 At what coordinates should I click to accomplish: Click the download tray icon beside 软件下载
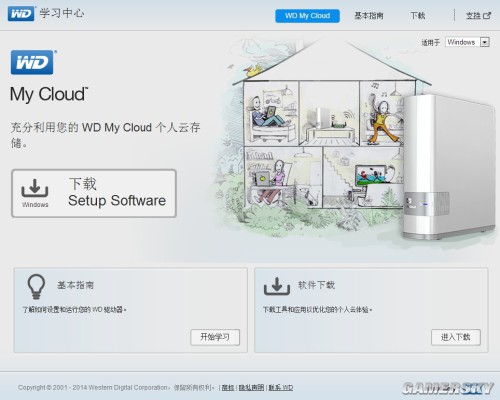coord(277,286)
